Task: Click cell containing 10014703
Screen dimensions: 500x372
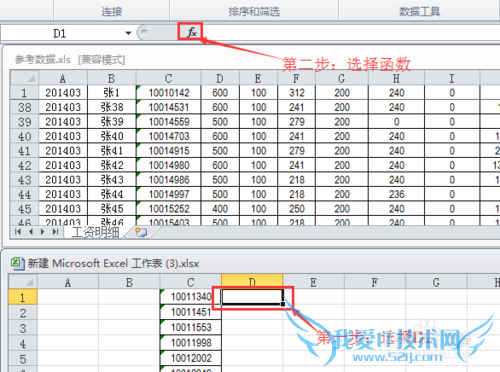Action: (x=168, y=136)
